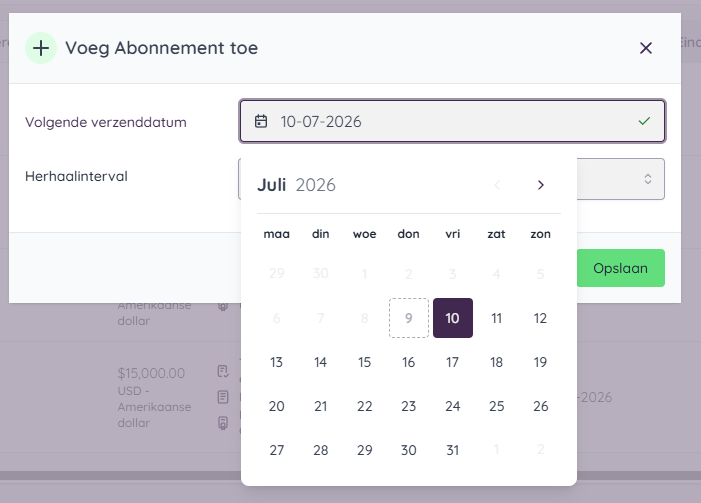
Task: Select July 22 on the calendar
Action: [x=364, y=406]
